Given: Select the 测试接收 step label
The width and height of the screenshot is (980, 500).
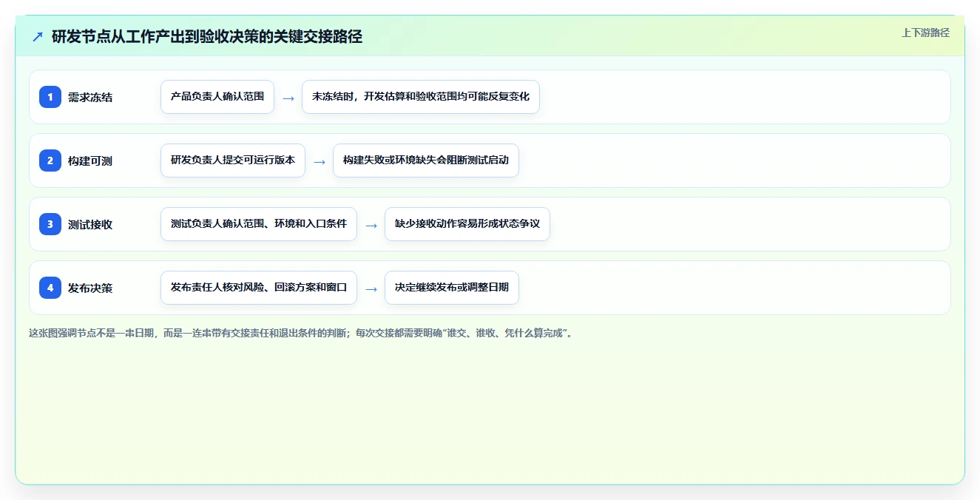Looking at the screenshot, I should 90,224.
